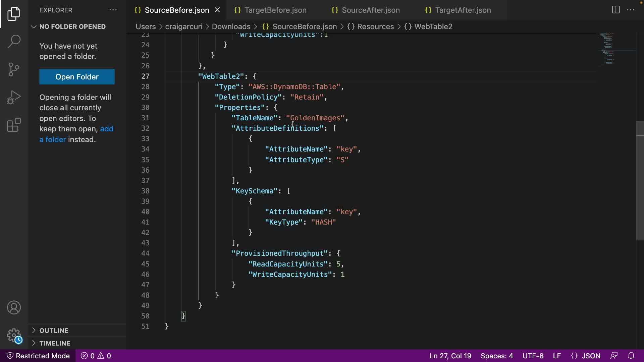Click the Open Folder button
Image resolution: width=644 pixels, height=362 pixels.
click(77, 77)
